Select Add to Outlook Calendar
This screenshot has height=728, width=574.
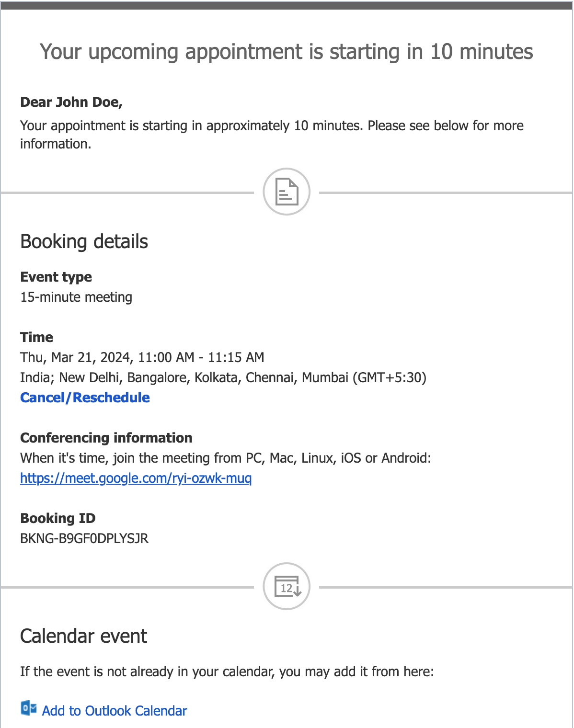(x=114, y=711)
